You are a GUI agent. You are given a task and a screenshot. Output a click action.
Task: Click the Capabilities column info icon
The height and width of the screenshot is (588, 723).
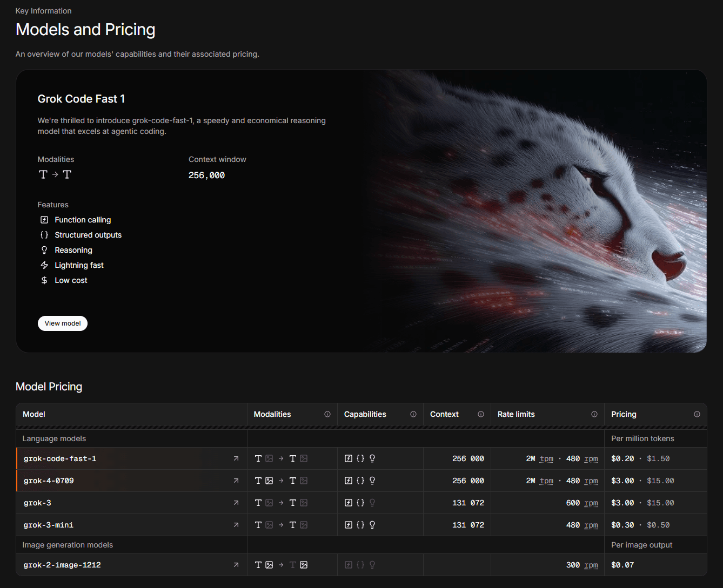coord(413,414)
